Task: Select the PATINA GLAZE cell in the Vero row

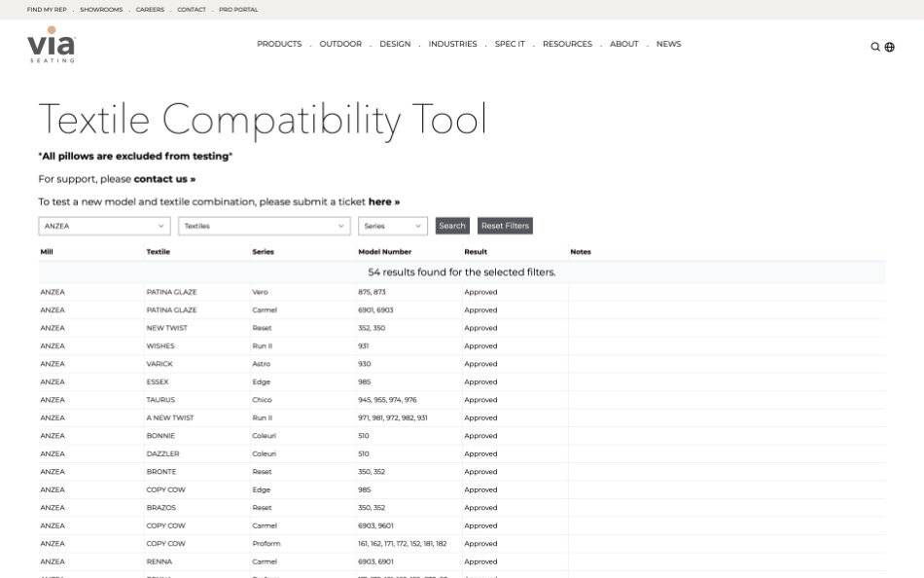Action: 171,292
